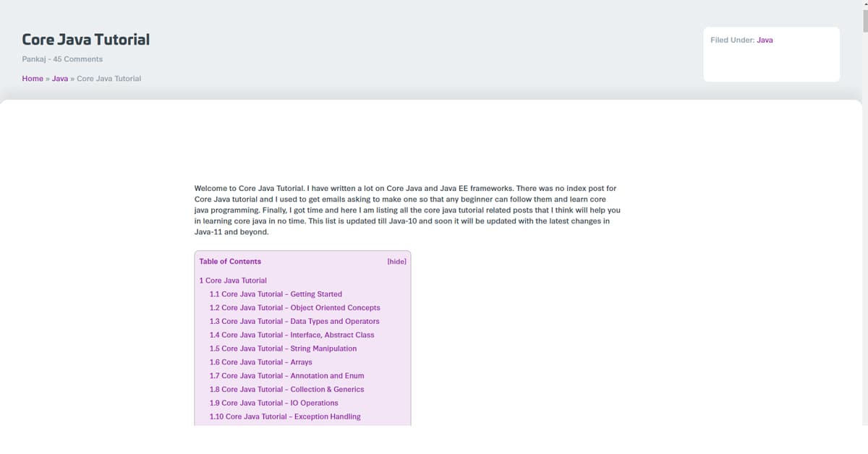Jump to 1.1 Getting Started section

(276, 294)
